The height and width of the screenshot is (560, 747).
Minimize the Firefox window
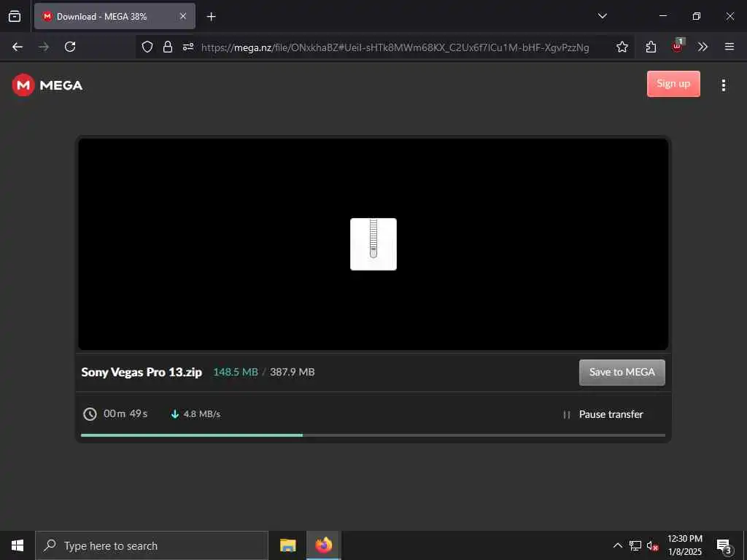[x=662, y=16]
